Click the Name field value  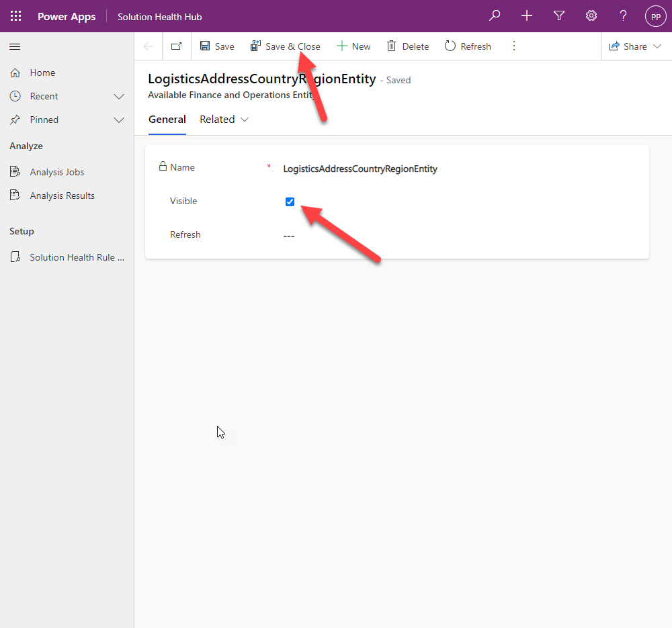(x=360, y=169)
